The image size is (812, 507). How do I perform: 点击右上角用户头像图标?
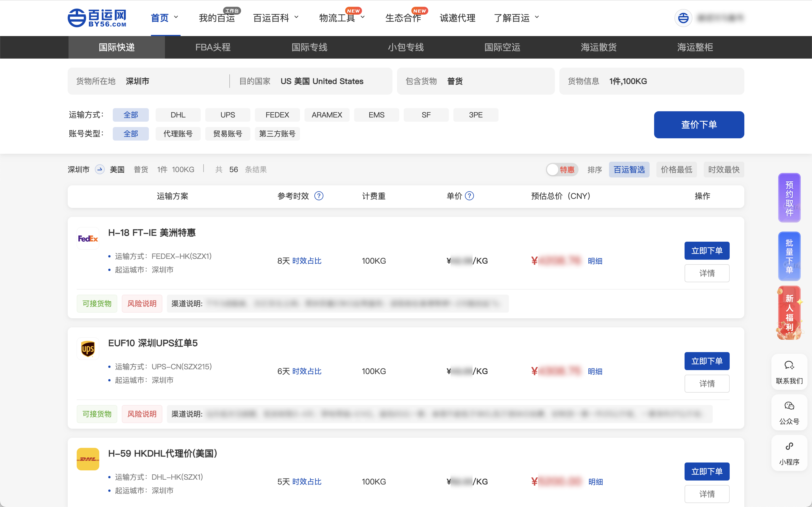click(683, 18)
